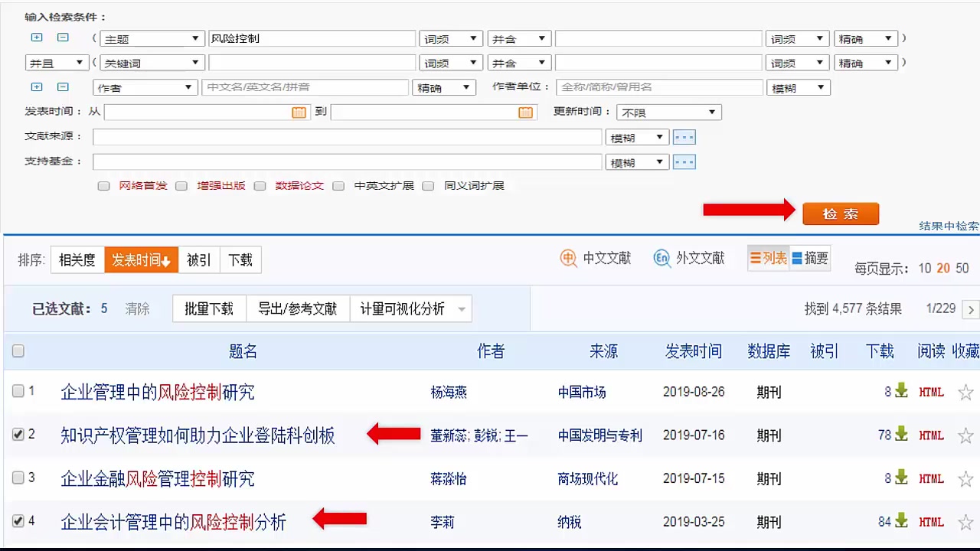Enable the 网络首发 checkbox
Screen dimensions: 980x551
[x=103, y=185]
